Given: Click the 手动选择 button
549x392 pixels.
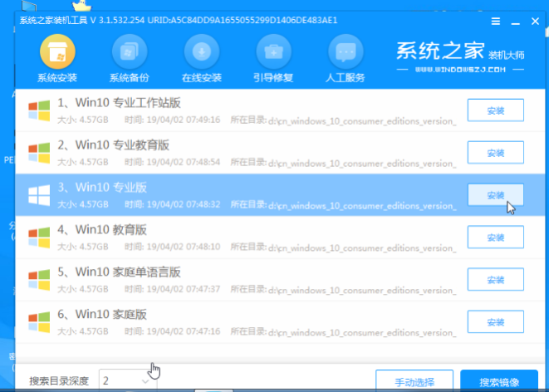Looking at the screenshot, I should [x=414, y=381].
